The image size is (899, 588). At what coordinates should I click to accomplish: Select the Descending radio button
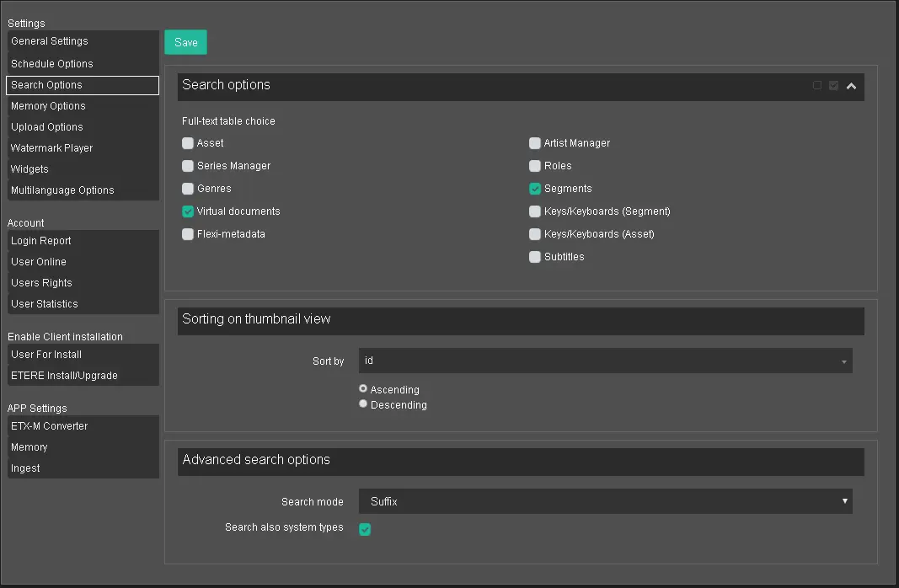pyautogui.click(x=363, y=404)
